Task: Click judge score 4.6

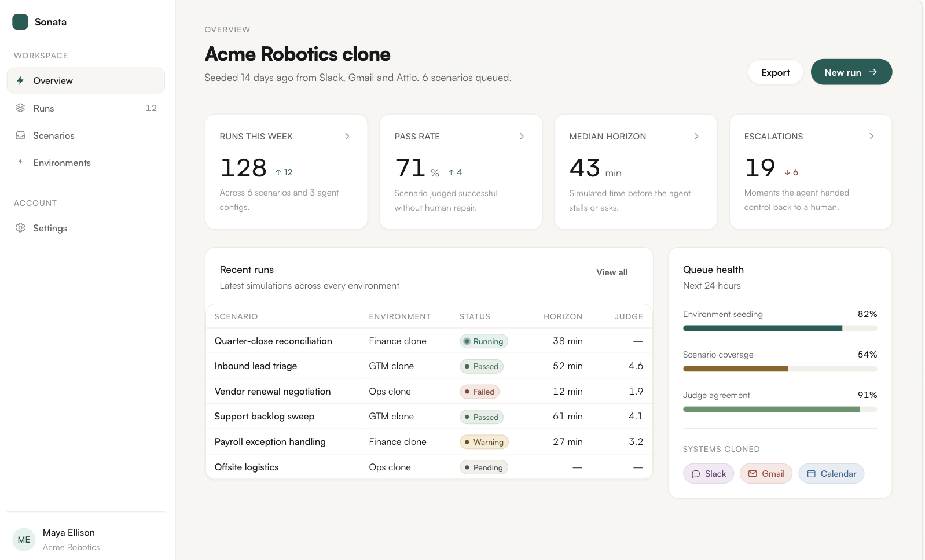Action: click(x=636, y=366)
